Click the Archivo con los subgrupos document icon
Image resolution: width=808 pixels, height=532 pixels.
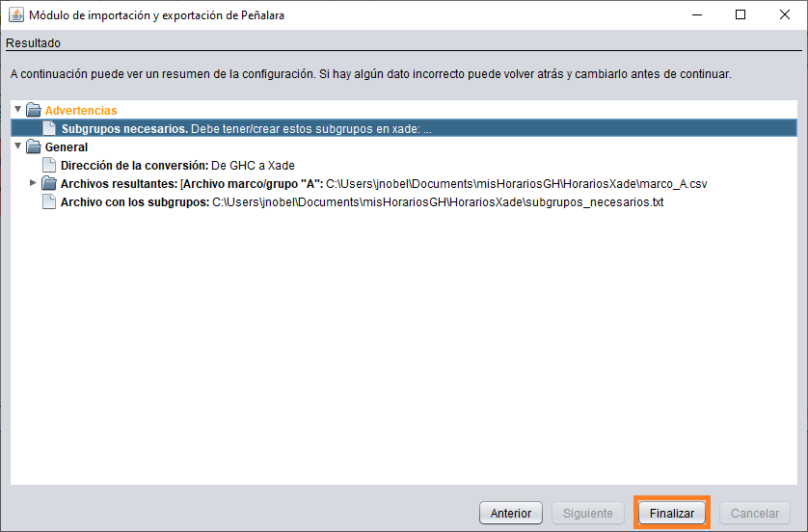[49, 202]
